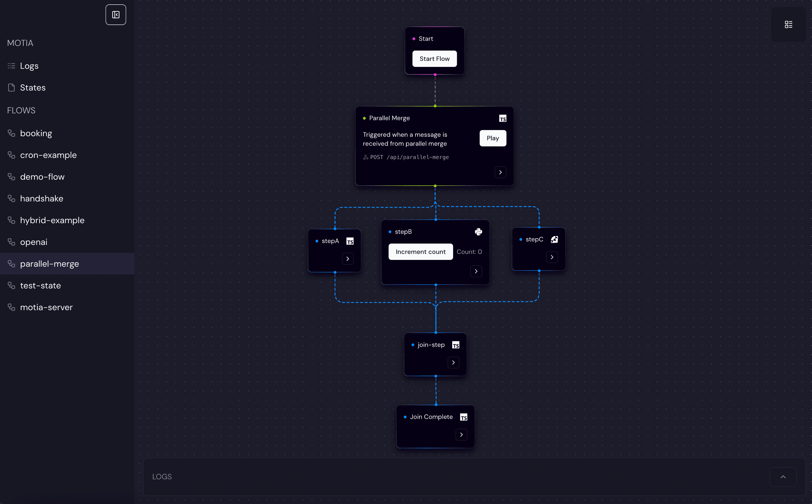Click the TypeScript icon on stepA node
This screenshot has width=812, height=504.
[x=350, y=241]
